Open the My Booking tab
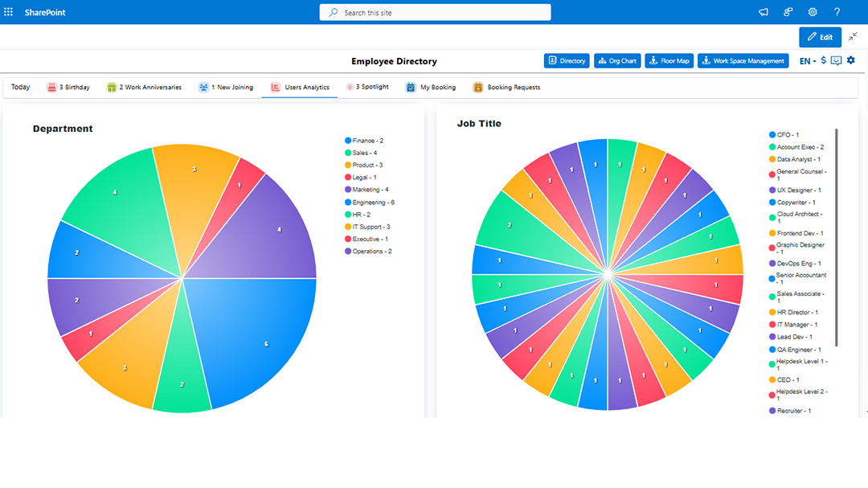Viewport: 868px width, 488px height. [432, 87]
